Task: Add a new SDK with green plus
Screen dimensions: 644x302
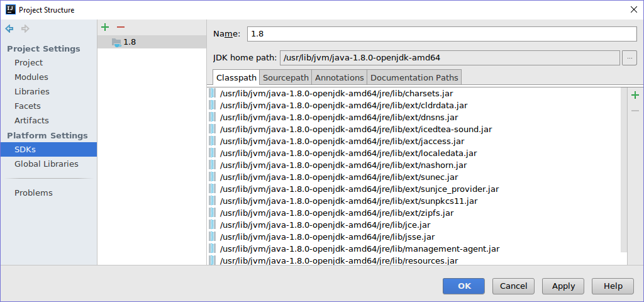Action: 105,27
